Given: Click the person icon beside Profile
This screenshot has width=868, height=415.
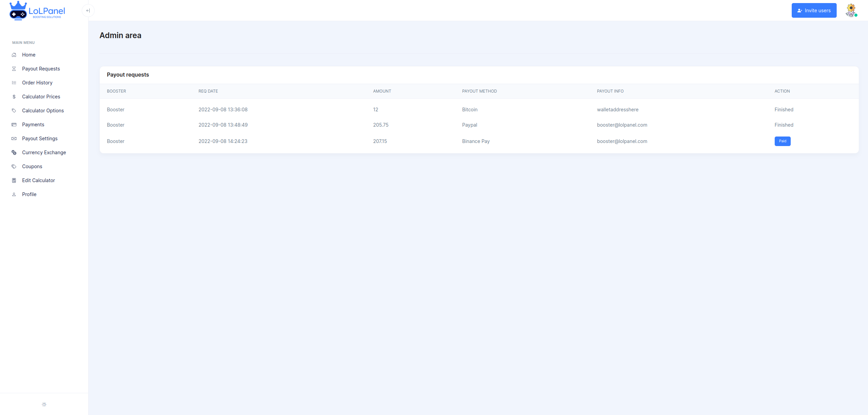Looking at the screenshot, I should pyautogui.click(x=14, y=194).
